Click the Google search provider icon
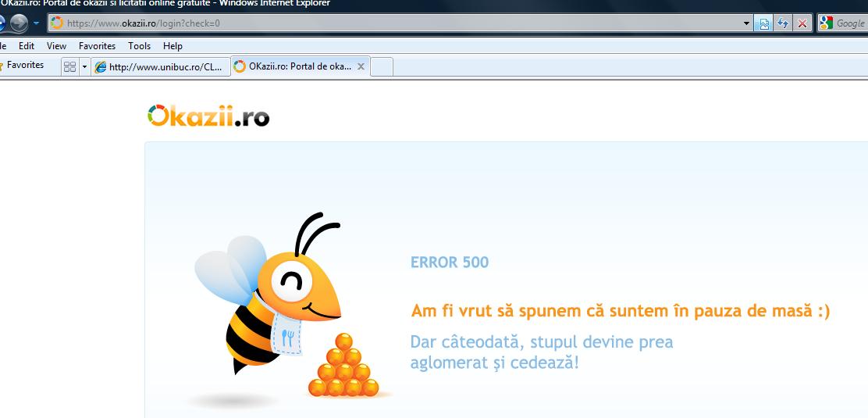 tap(826, 23)
